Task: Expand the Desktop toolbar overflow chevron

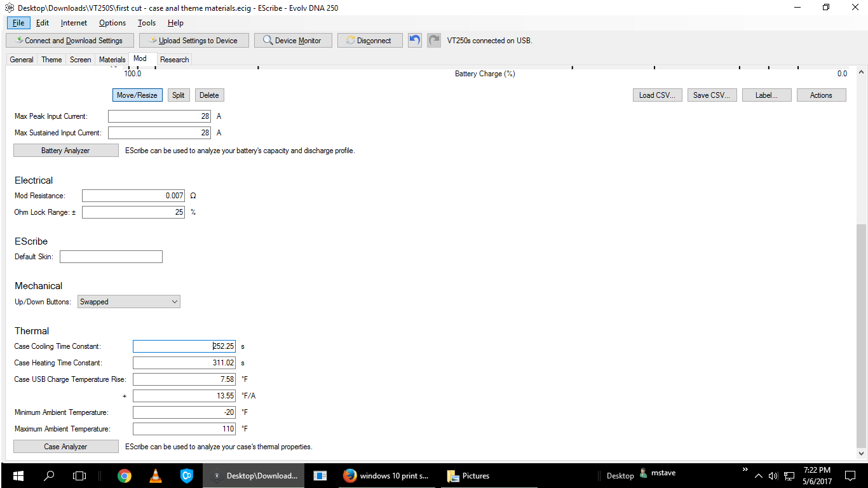Action: click(x=745, y=470)
